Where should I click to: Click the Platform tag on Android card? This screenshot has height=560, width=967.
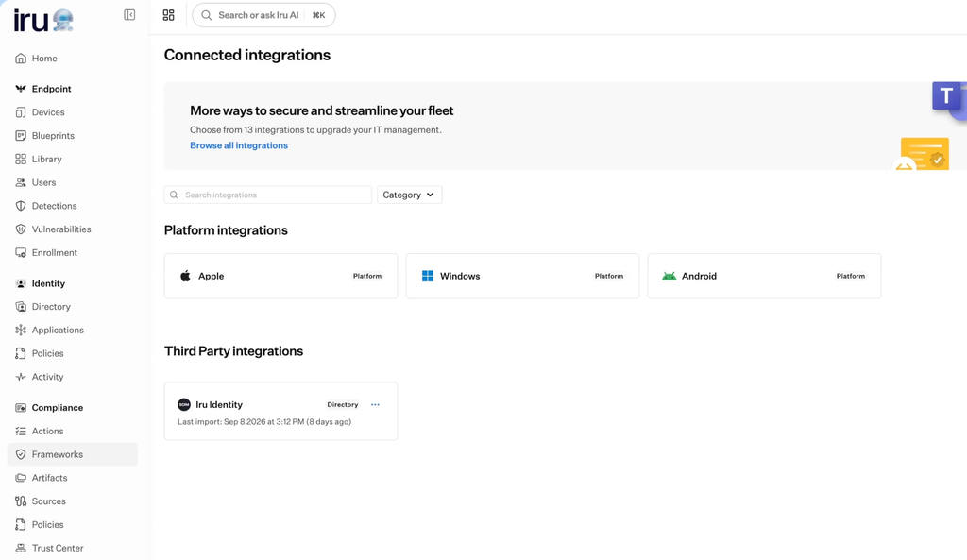851,276
